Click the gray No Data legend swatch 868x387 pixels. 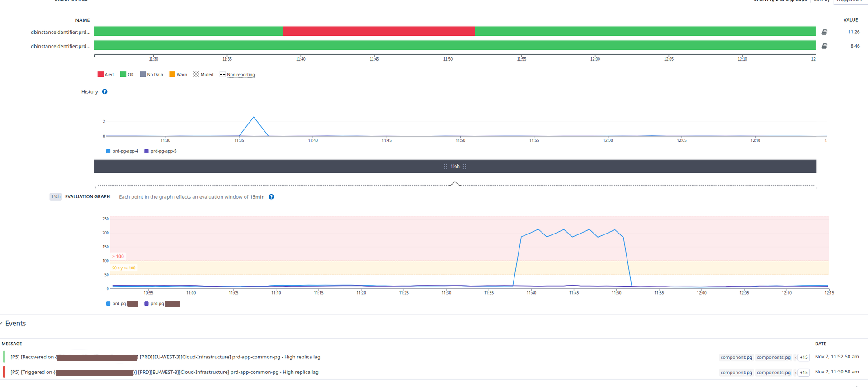point(143,74)
